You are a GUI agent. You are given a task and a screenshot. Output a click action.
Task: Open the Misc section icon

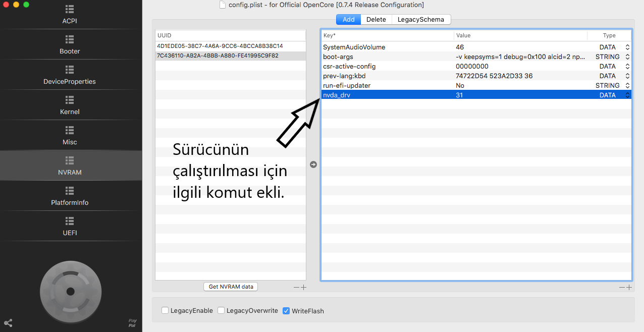tap(70, 130)
